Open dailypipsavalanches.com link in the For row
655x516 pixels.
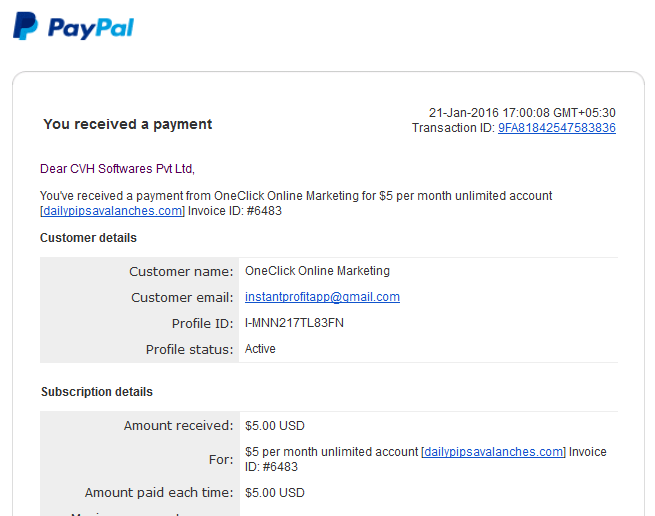[x=493, y=452]
